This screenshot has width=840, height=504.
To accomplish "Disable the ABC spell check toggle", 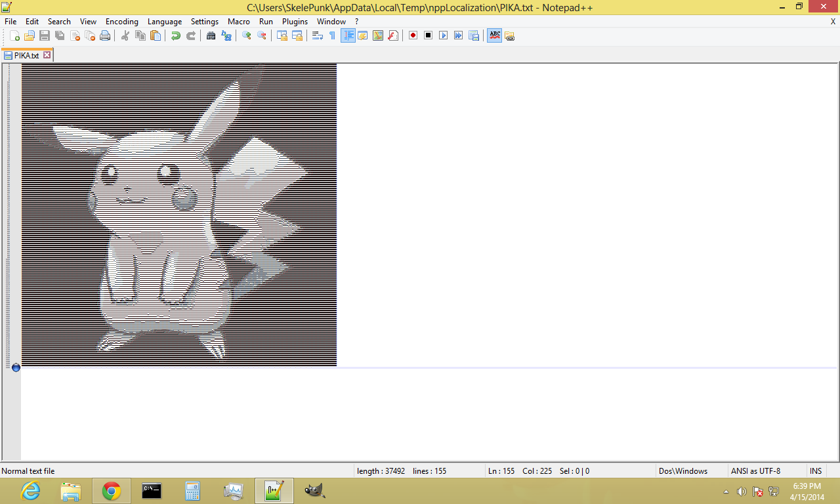I will [495, 35].
